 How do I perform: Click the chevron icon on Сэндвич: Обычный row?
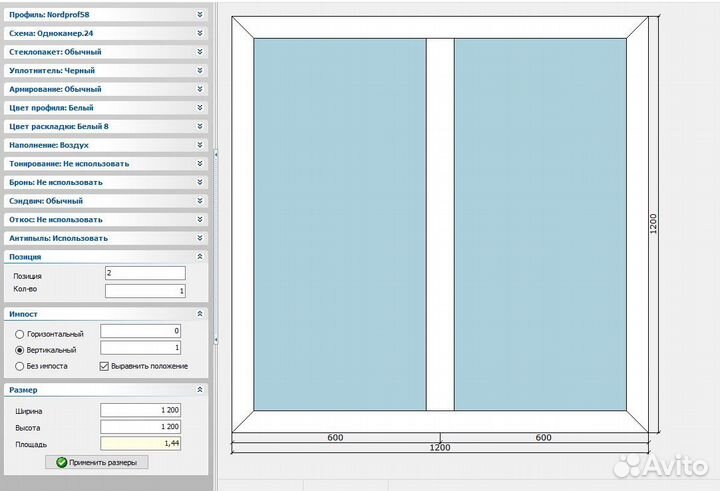pos(200,201)
